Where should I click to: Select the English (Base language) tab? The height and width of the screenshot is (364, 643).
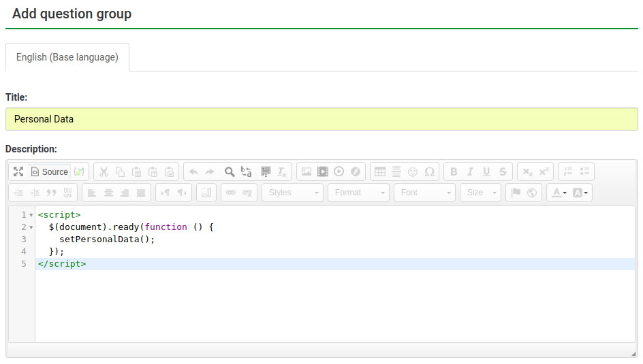[x=67, y=57]
